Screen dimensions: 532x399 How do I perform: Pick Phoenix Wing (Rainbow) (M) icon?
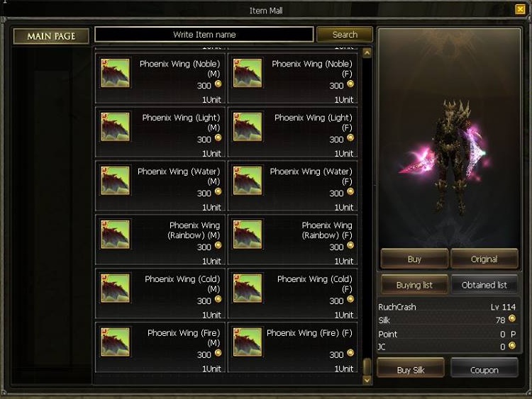click(x=115, y=235)
